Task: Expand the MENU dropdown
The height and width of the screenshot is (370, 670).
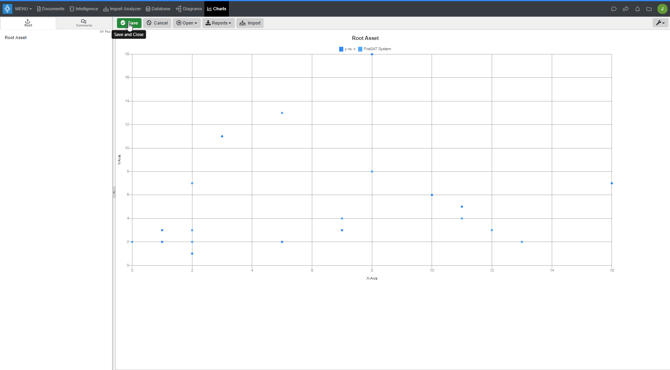Action: tap(23, 9)
